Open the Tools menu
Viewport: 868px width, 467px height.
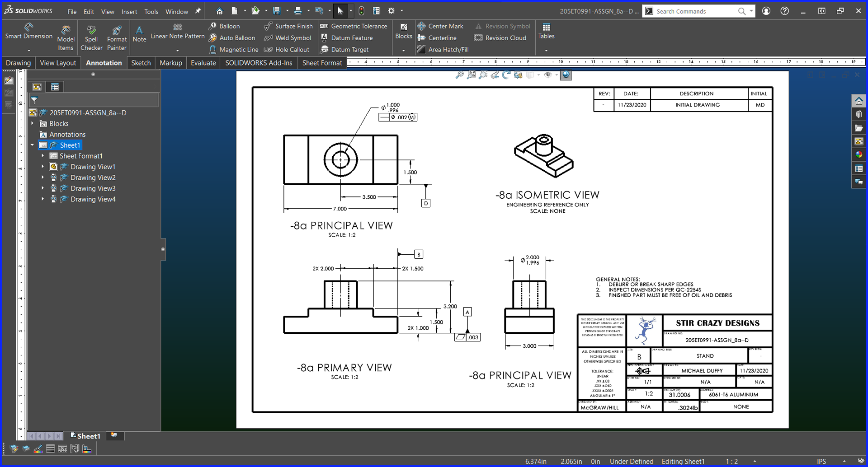point(151,12)
